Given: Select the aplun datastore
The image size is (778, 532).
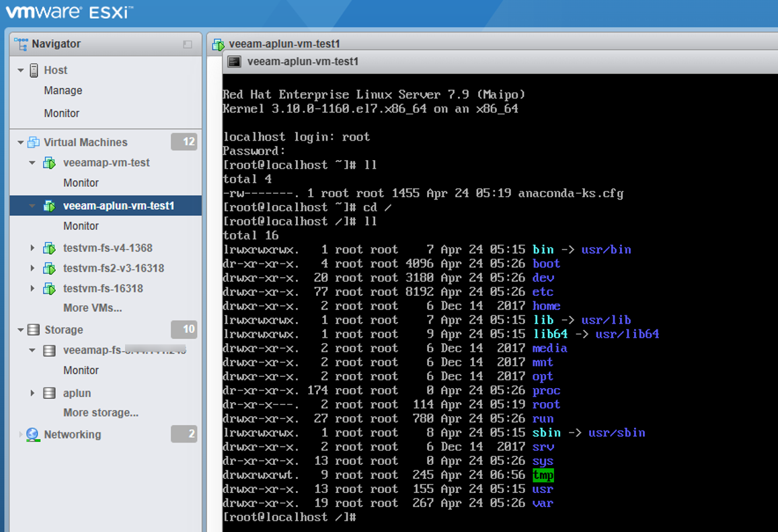Looking at the screenshot, I should [x=77, y=393].
